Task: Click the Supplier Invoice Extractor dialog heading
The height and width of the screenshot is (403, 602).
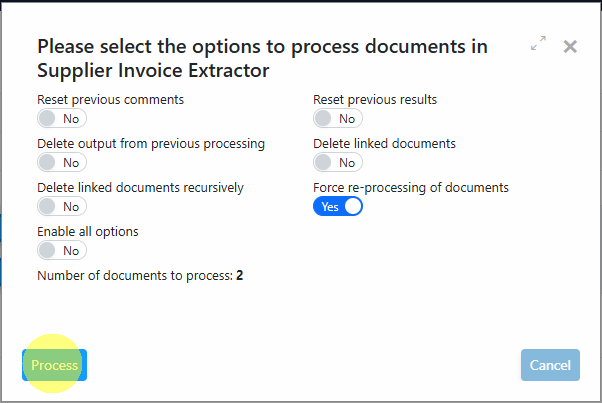Action: point(263,58)
